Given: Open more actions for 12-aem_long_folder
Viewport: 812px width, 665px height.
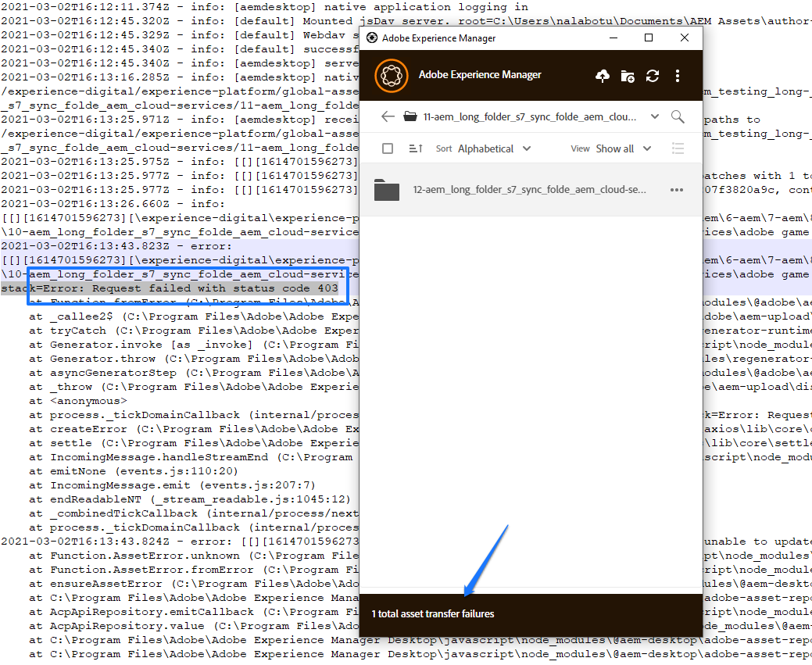Looking at the screenshot, I should (676, 190).
